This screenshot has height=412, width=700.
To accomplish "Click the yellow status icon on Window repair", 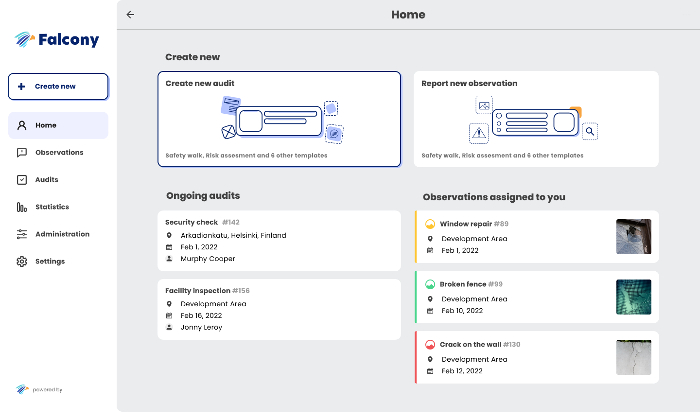I will click(x=430, y=224).
